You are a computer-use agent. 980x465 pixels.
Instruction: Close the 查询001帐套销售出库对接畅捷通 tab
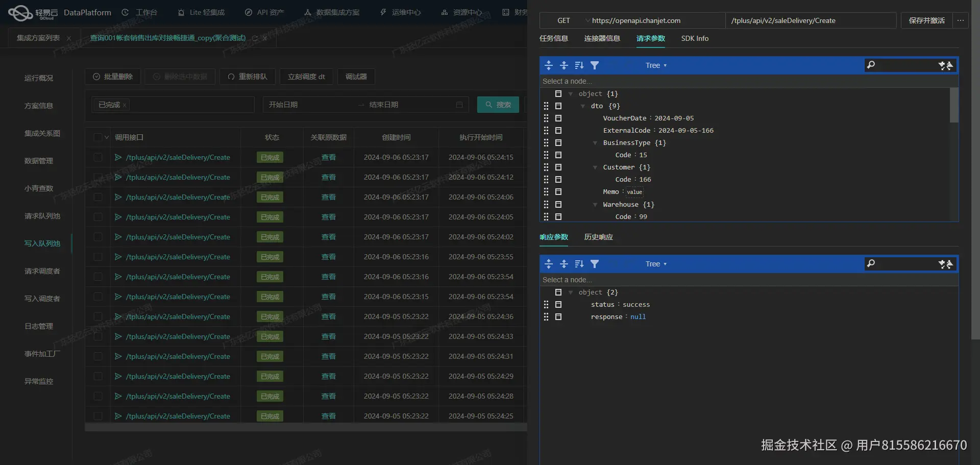(265, 38)
